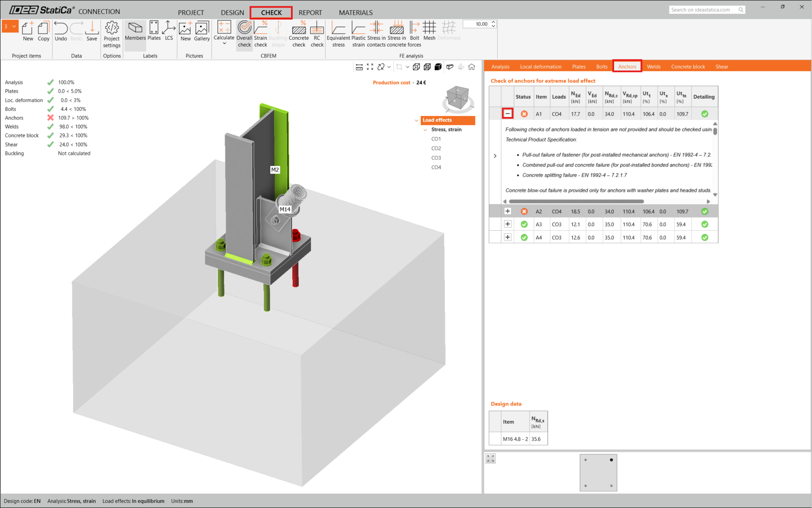
Task: Open the REPORT ribbon tab
Action: (x=310, y=13)
